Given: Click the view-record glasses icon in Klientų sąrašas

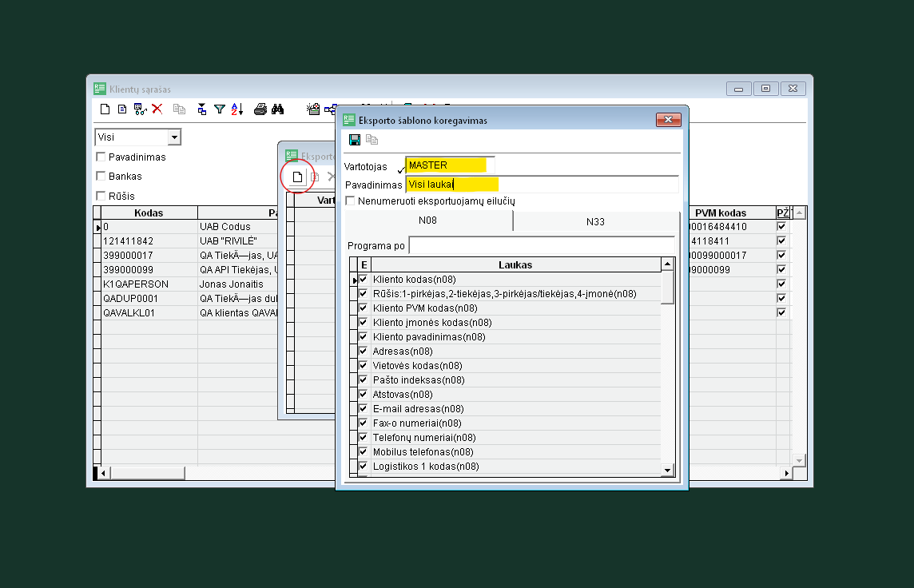Looking at the screenshot, I should (140, 109).
